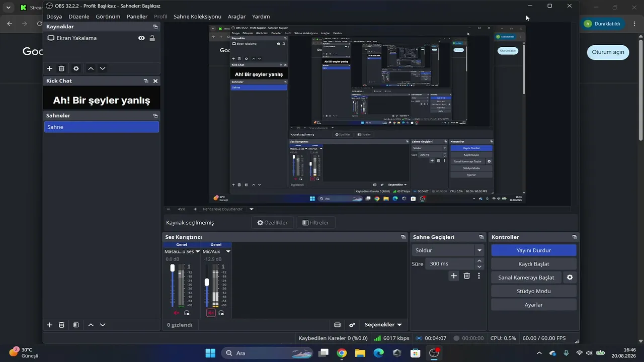Toggle mute on Masaüstü Ses channel
Viewport: 644px width, 362px height.
pos(177,313)
